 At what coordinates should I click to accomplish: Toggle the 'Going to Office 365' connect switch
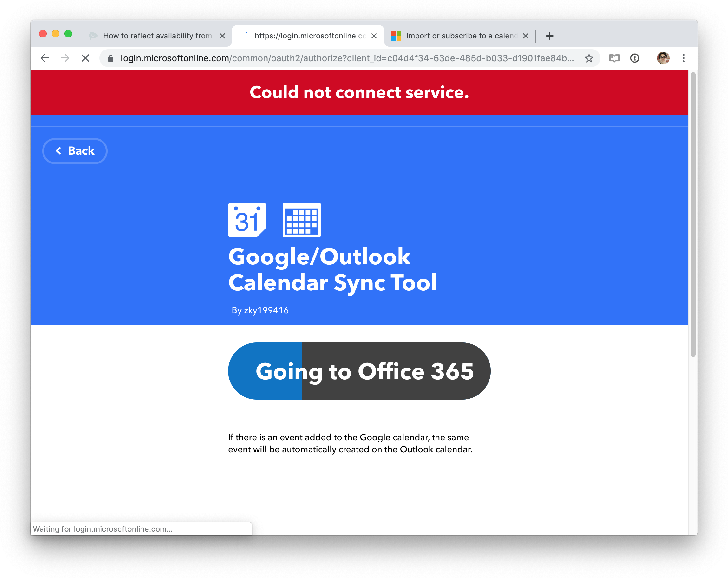(359, 371)
